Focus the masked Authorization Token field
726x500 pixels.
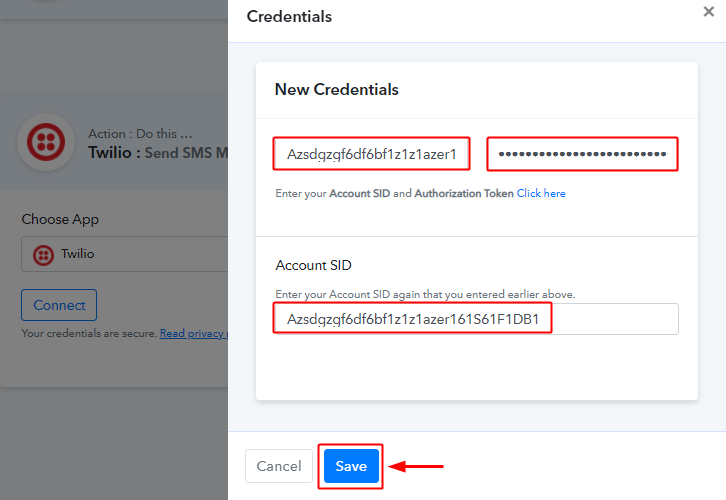(x=582, y=154)
